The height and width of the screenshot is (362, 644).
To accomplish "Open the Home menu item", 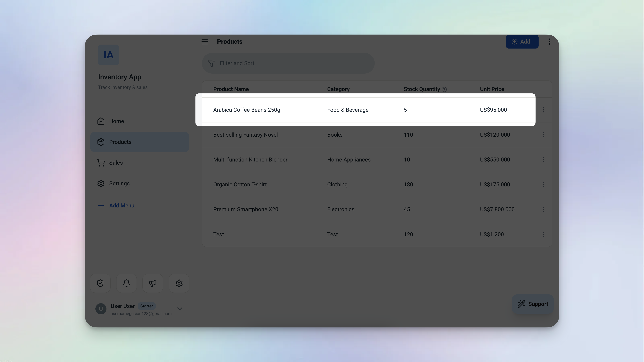I will [x=139, y=121].
